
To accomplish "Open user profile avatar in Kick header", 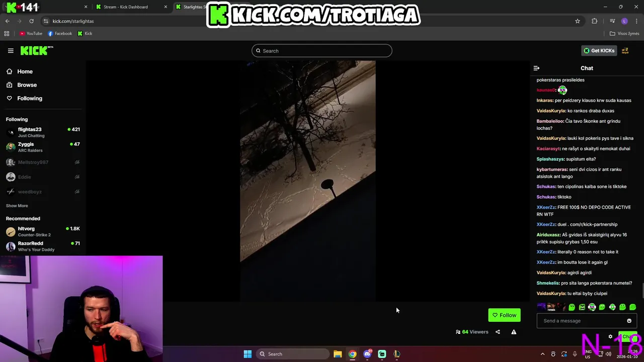I will 625,50.
